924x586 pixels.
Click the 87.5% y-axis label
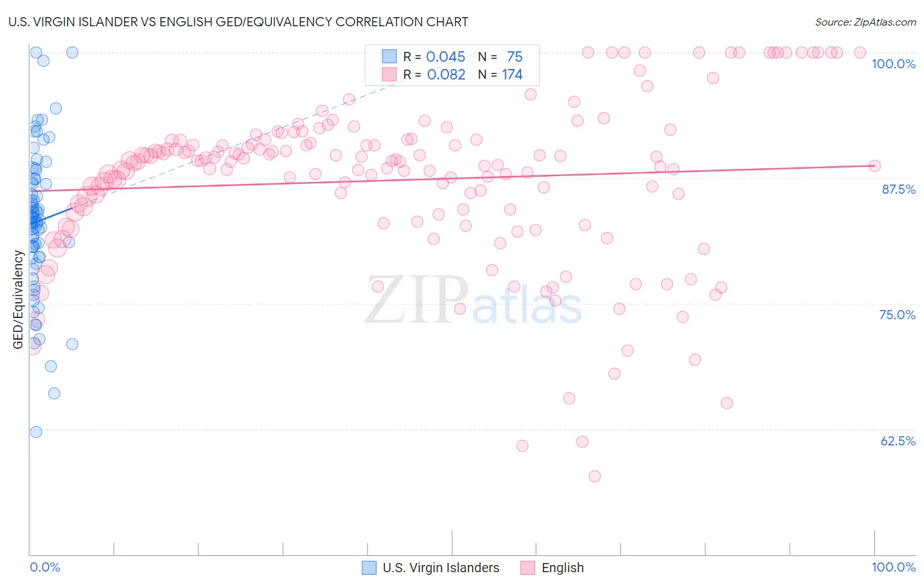[898, 189]
